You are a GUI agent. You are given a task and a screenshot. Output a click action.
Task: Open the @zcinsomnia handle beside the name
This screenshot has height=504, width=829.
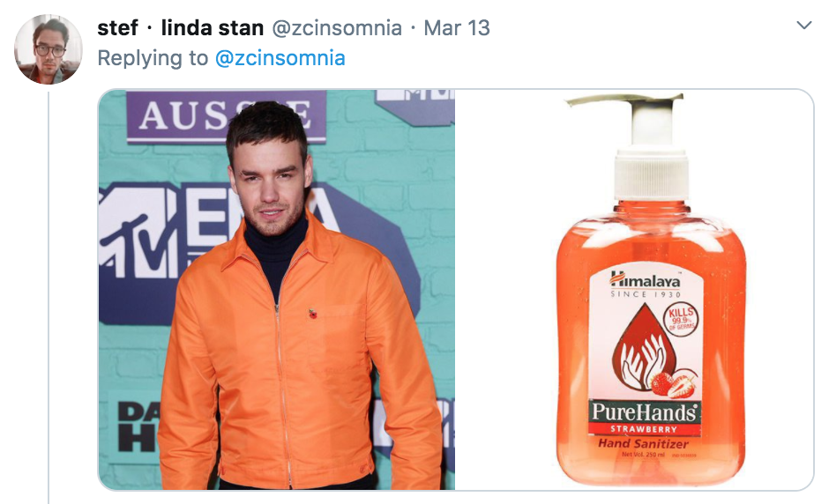click(x=337, y=28)
